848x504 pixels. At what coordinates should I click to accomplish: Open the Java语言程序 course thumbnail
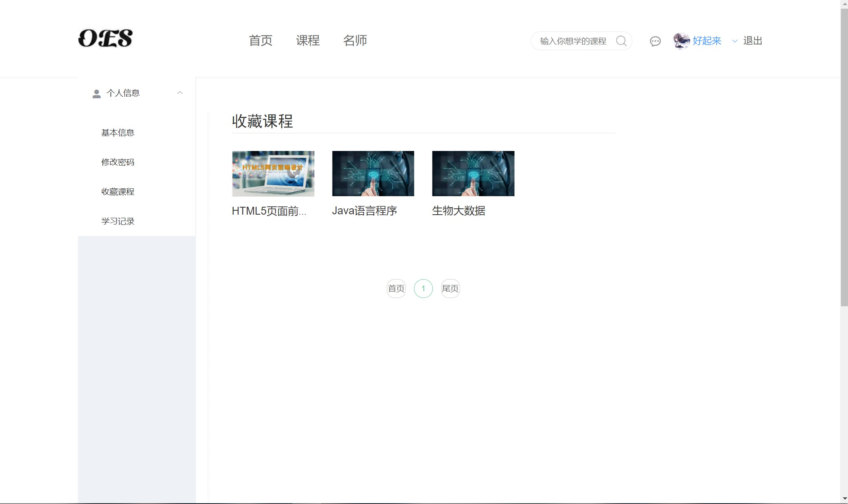pos(373,173)
